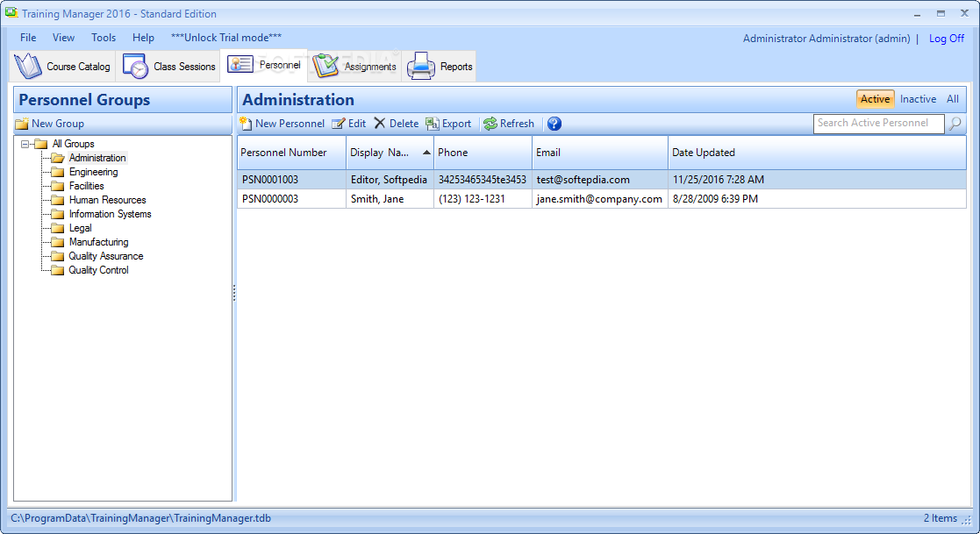Show Active personnel filter
Screen dimensions: 980x534
coord(875,99)
